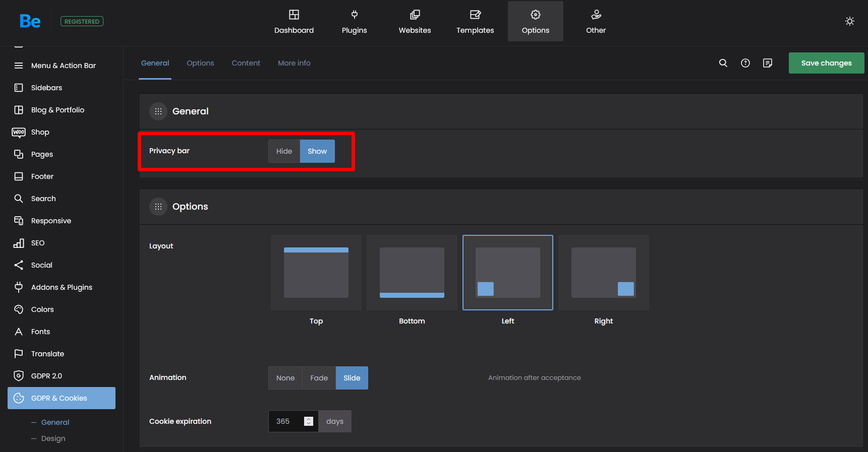Click the Save changes button
Viewport: 868px width, 452px height.
tap(826, 63)
